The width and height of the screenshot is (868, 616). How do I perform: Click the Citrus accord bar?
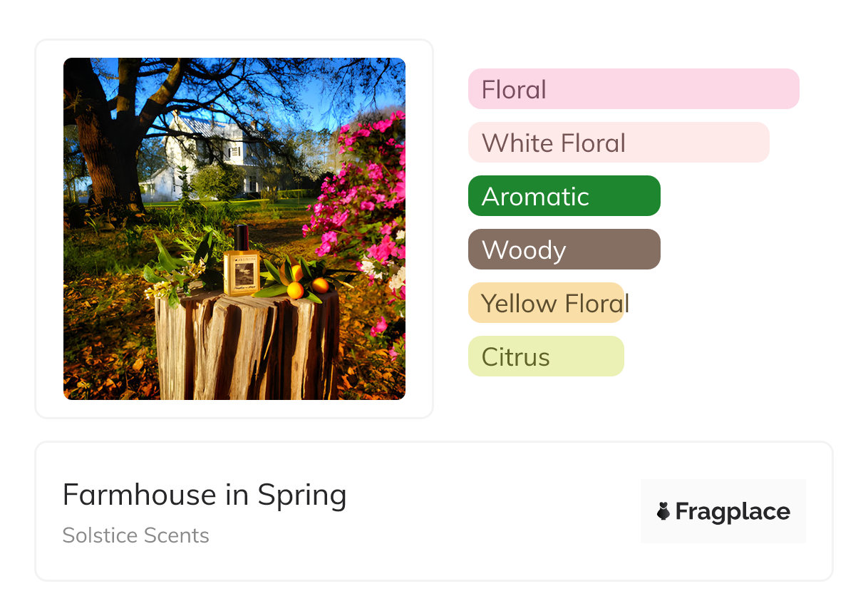(x=546, y=356)
